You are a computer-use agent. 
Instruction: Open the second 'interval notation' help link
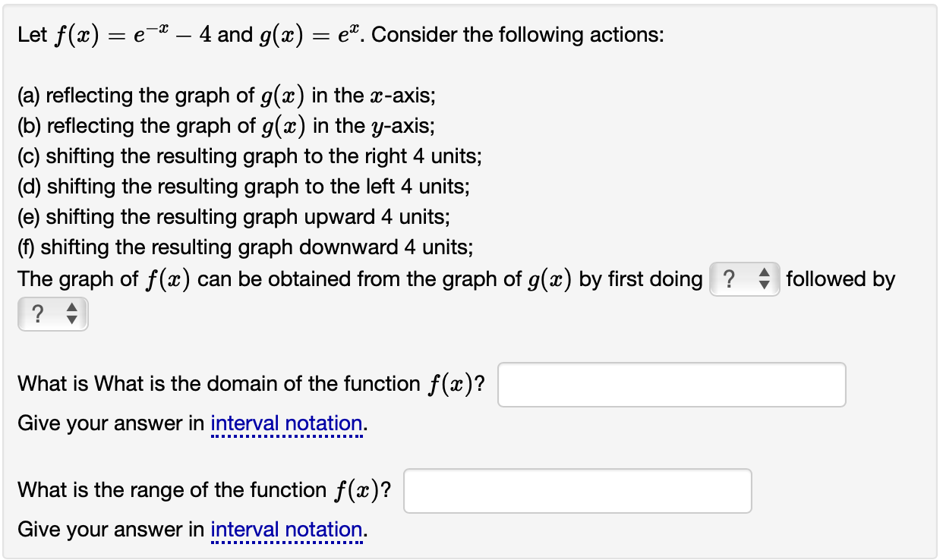coord(287,529)
